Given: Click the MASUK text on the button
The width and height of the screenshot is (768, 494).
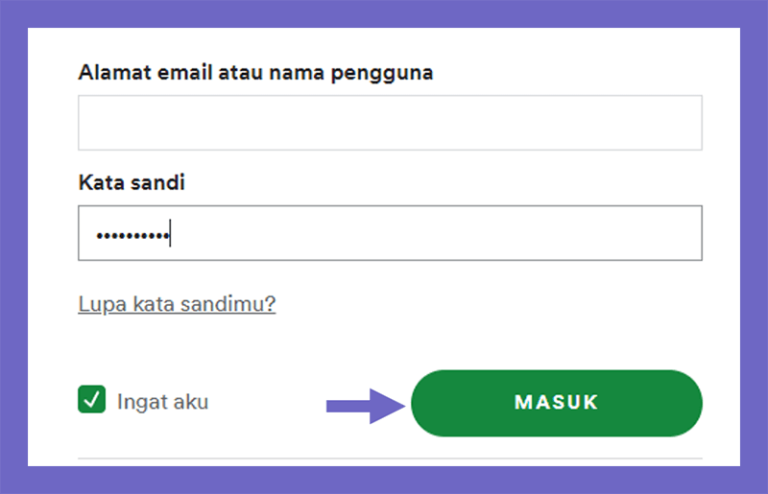Looking at the screenshot, I should (x=556, y=402).
